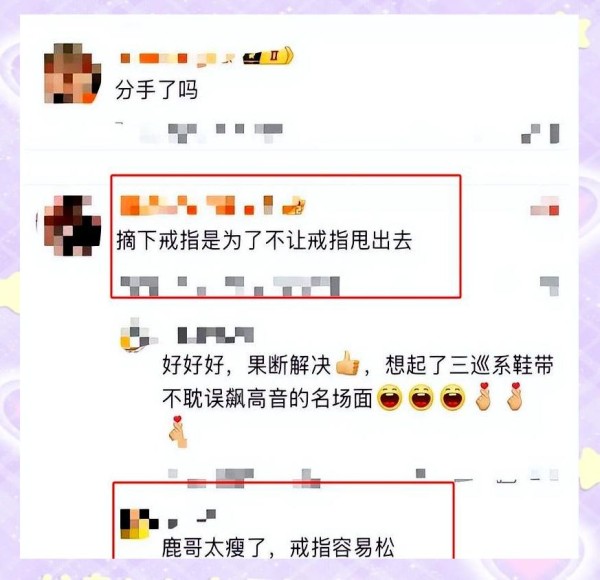Tap the gray like icon right of the 摘下戒指 comment footer
600x580 pixels.
549,286
